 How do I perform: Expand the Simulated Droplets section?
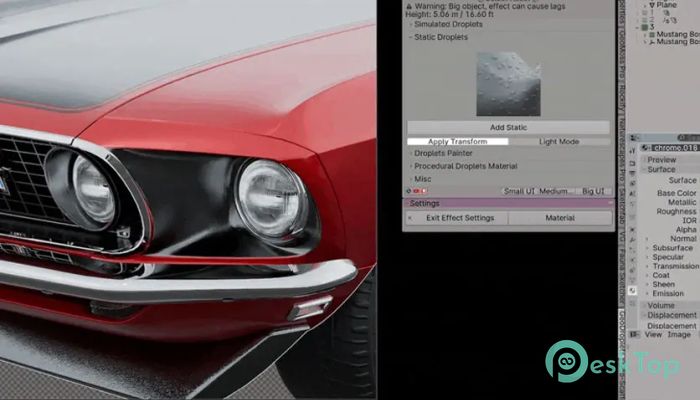(x=448, y=24)
